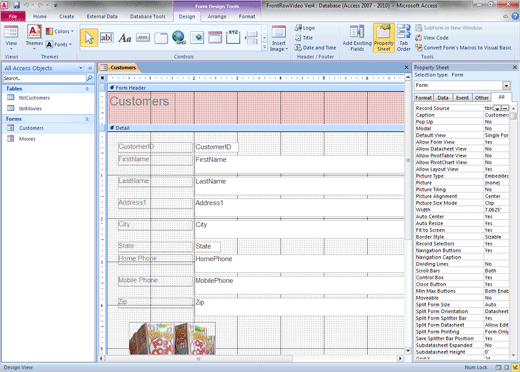Save the database with the floppy icon

point(16,5)
